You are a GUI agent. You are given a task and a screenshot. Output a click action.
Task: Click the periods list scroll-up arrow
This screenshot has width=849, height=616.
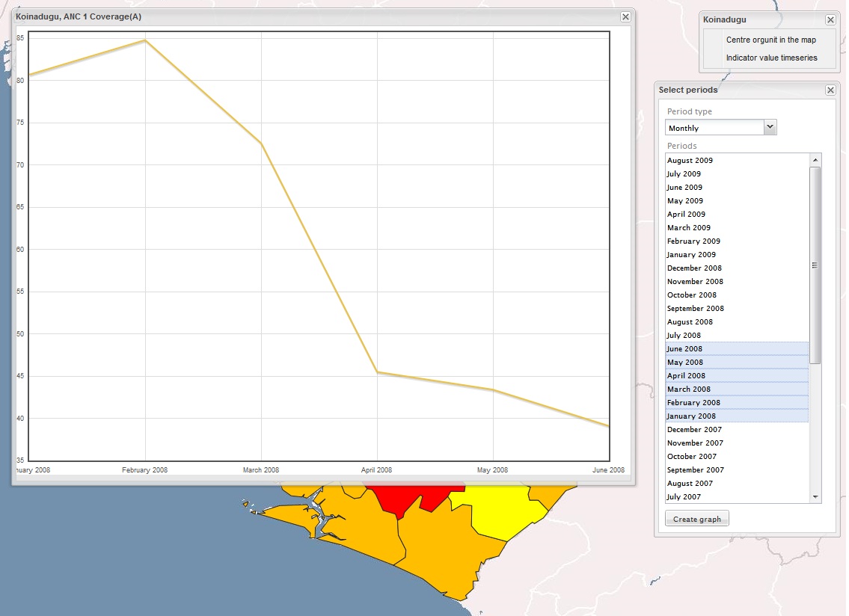tap(815, 160)
